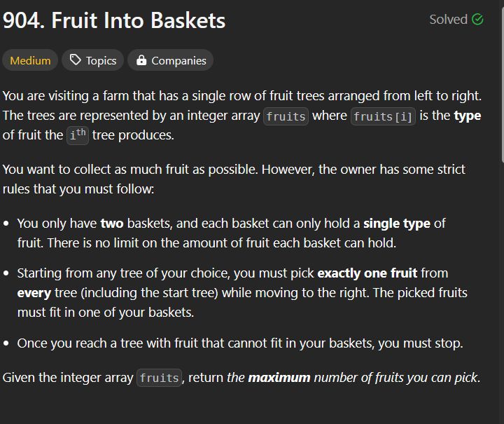The image size is (504, 424).
Task: Click the Solved status text
Action: coord(449,20)
